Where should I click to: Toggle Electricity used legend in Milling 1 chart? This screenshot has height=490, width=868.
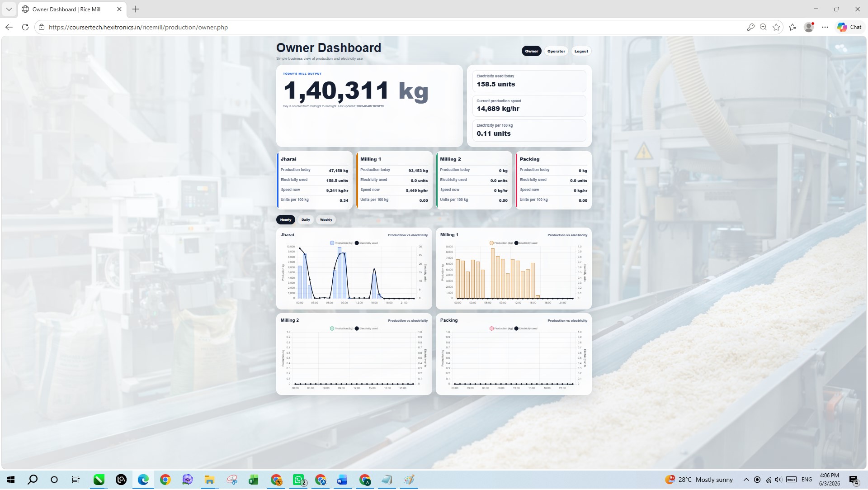tap(526, 243)
